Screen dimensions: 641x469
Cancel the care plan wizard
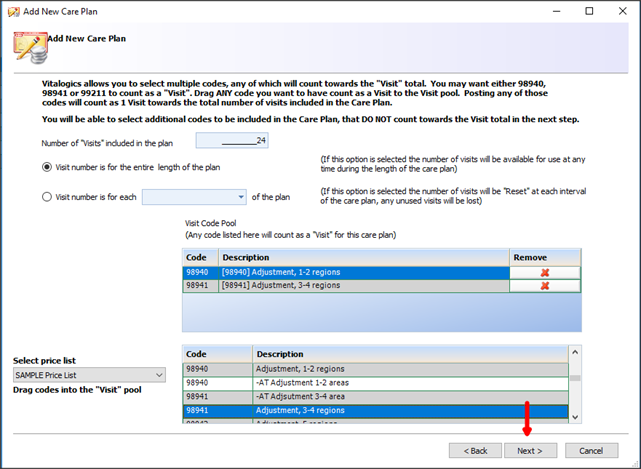[591, 450]
